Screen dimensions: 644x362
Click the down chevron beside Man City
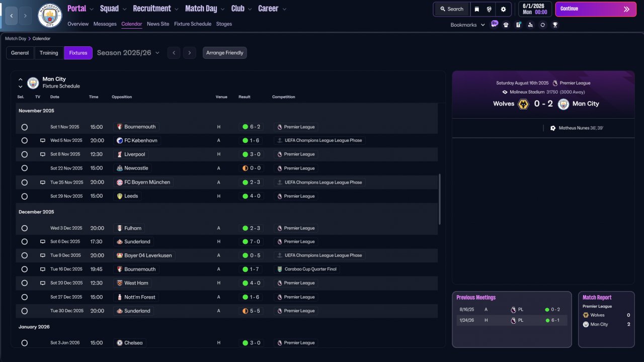click(x=21, y=86)
